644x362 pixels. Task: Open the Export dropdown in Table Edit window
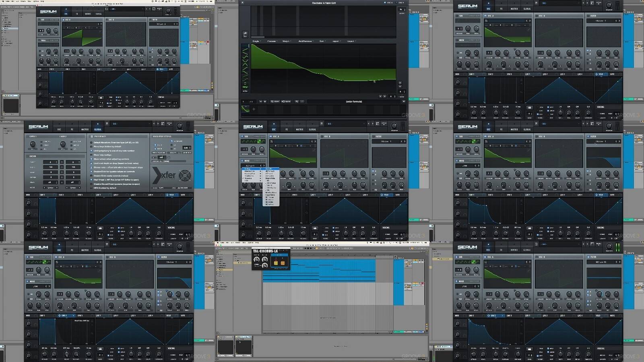[351, 41]
